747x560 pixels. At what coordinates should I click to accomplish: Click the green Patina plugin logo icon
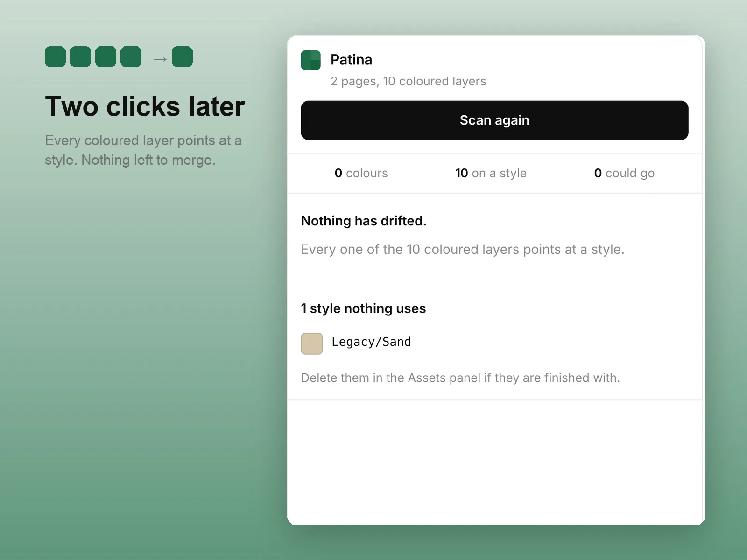(x=311, y=60)
